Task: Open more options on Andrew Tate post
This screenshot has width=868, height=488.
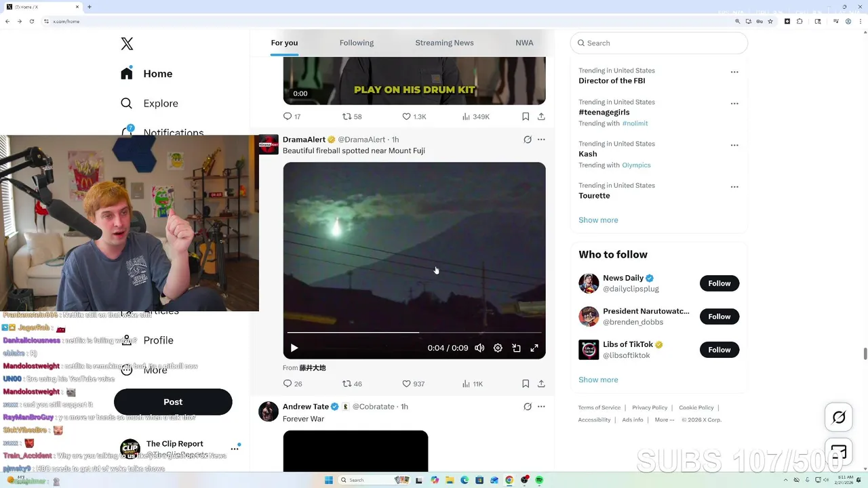Action: [x=541, y=407]
